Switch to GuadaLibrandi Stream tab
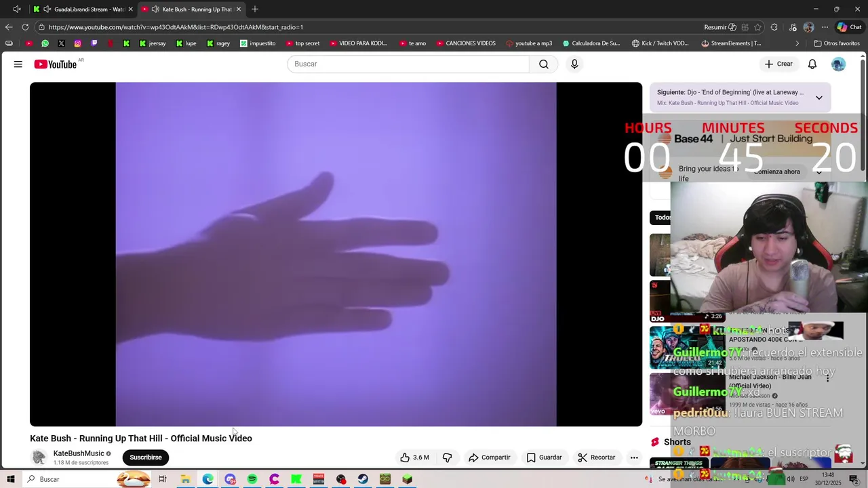 (x=83, y=9)
